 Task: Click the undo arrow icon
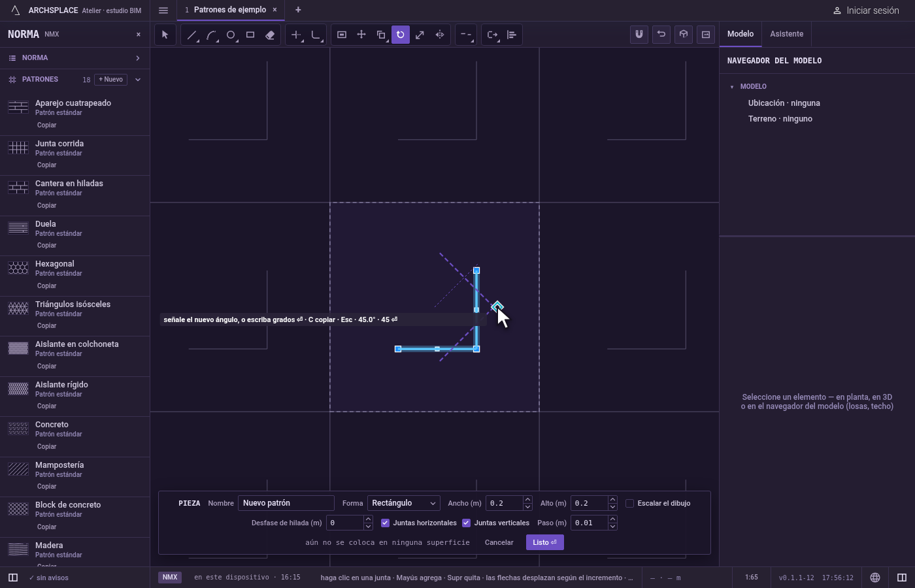tap(661, 34)
